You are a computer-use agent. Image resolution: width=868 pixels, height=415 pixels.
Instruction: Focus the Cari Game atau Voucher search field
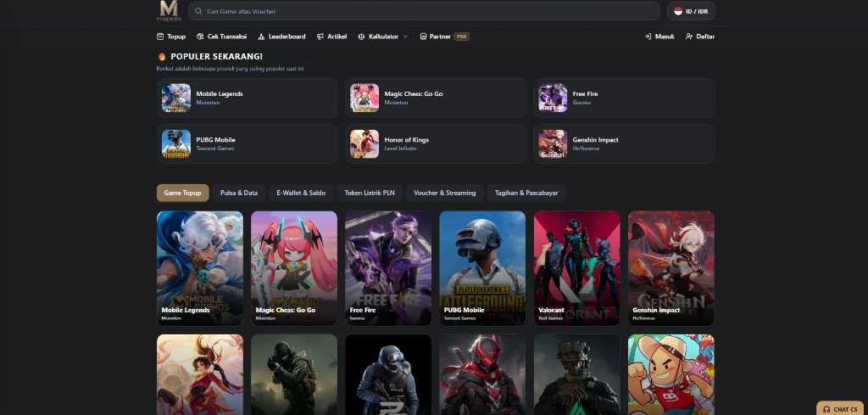[x=424, y=11]
